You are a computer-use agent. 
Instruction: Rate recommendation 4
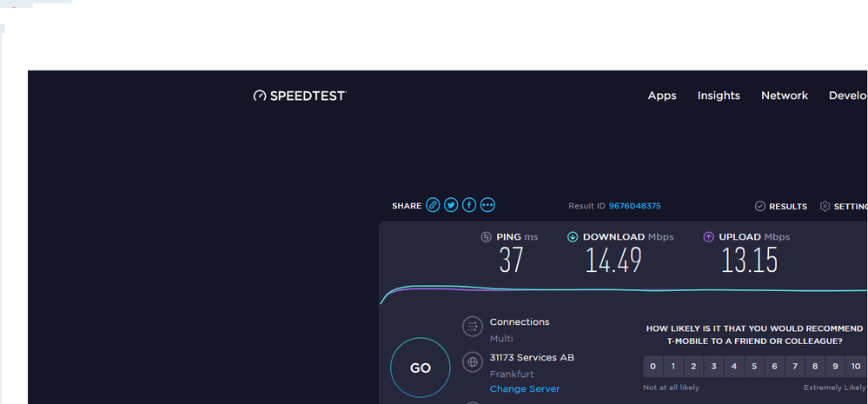coord(734,367)
